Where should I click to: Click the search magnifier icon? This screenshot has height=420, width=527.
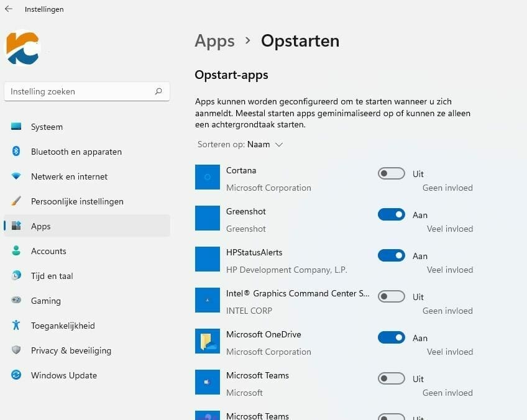click(158, 91)
